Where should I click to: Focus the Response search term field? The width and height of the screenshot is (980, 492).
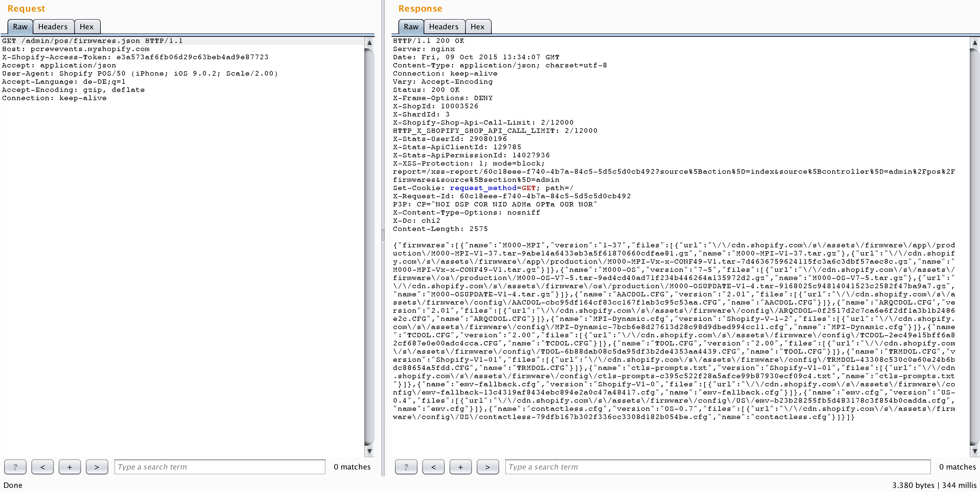tap(718, 467)
